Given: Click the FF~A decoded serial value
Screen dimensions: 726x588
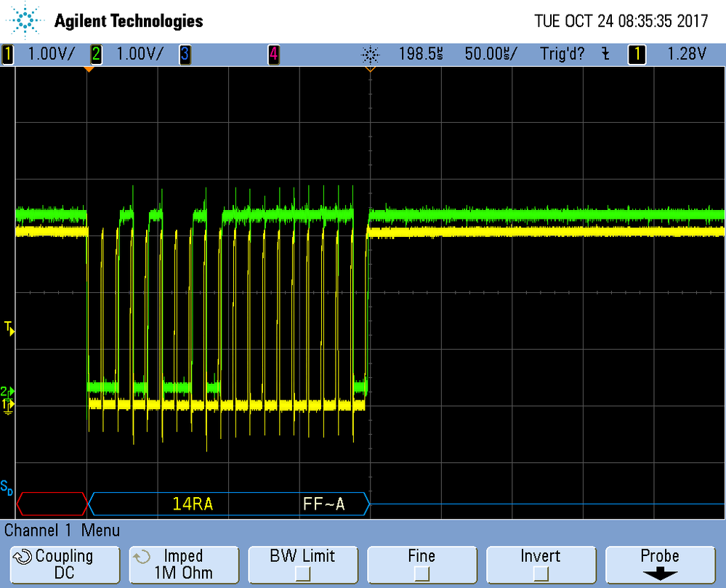Looking at the screenshot, I should click(323, 504).
